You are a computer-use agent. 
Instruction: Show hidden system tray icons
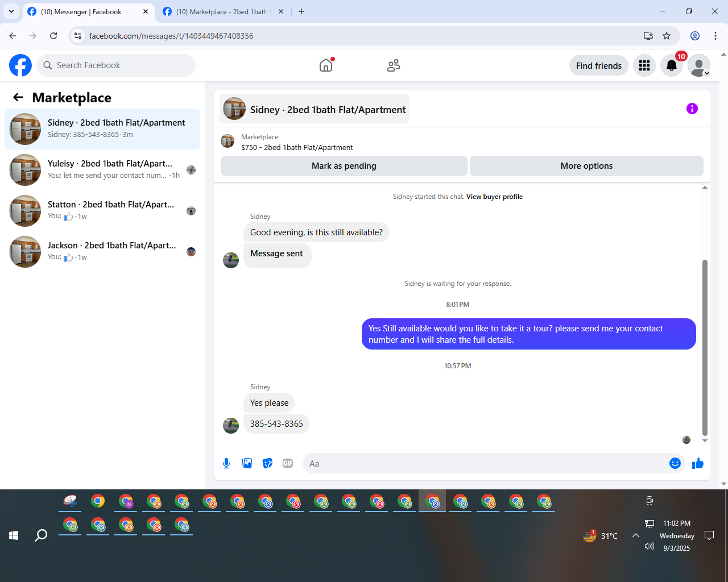pos(636,535)
